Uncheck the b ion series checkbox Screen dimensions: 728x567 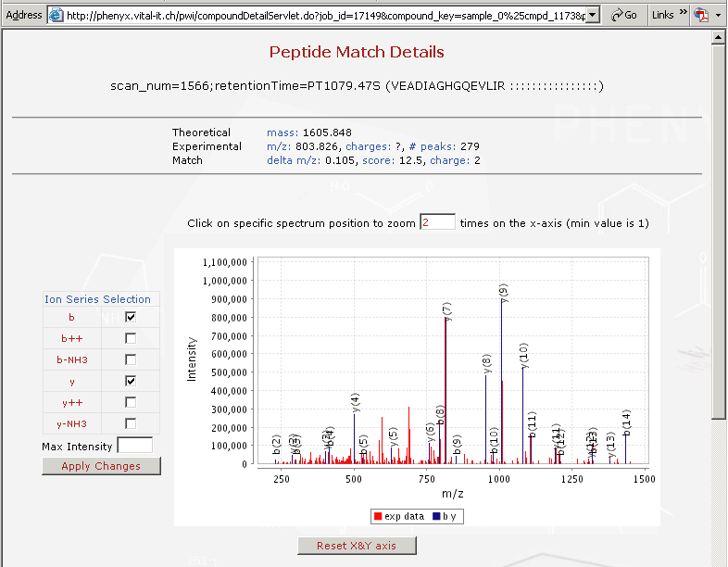click(131, 317)
